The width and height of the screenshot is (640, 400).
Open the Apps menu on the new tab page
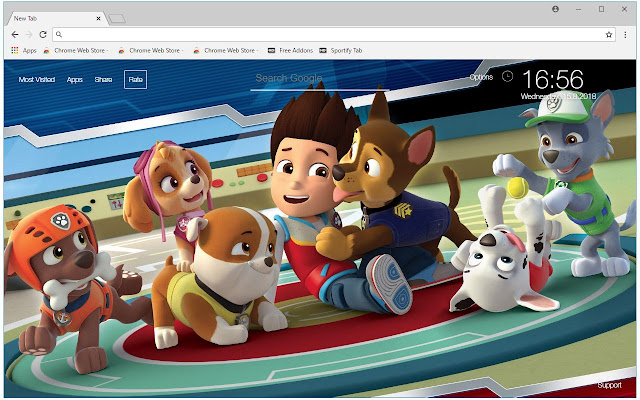point(75,80)
